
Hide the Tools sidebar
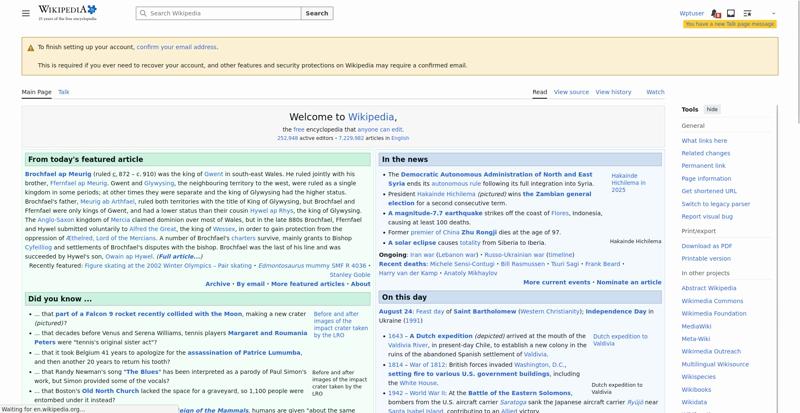point(712,109)
